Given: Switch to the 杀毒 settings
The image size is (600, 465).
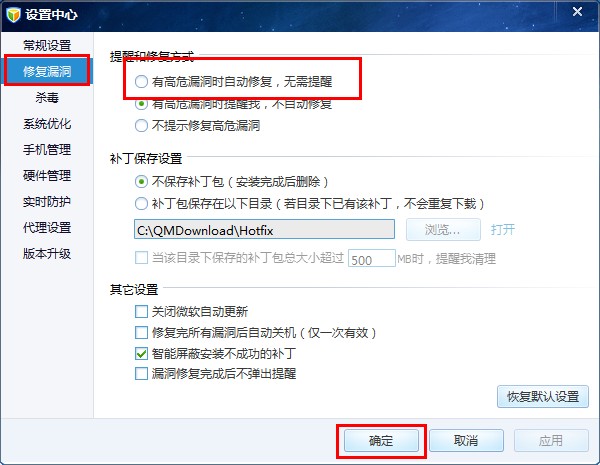Looking at the screenshot, I should pos(47,98).
